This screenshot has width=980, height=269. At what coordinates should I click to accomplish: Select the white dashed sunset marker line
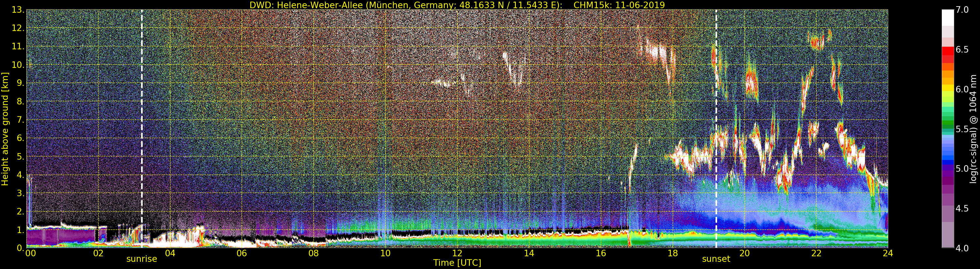716,129
